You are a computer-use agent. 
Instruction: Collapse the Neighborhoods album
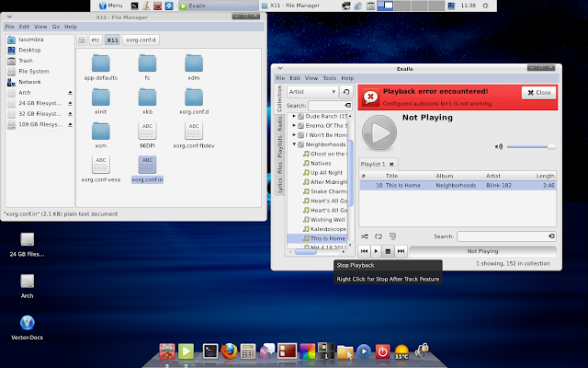294,144
